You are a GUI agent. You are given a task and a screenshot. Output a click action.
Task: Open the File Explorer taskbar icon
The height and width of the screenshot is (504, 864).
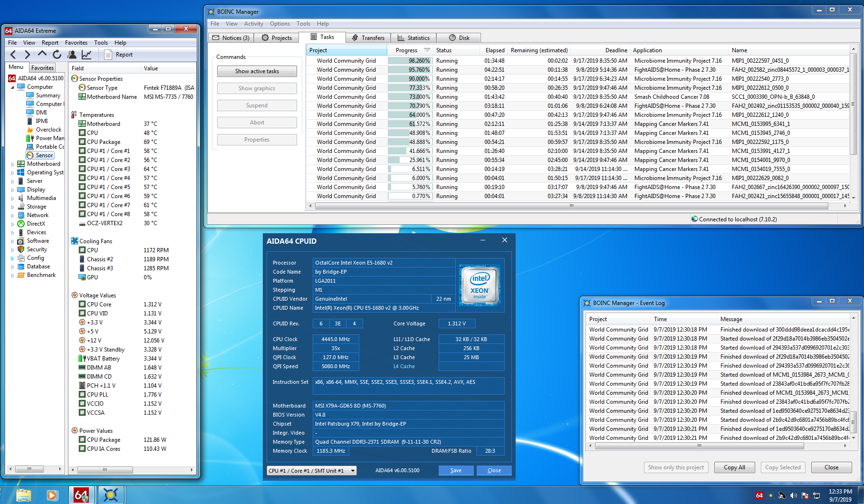coord(23,495)
